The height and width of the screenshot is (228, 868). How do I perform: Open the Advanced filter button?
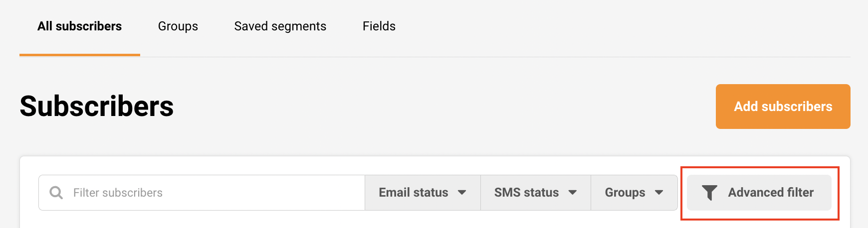coord(759,193)
